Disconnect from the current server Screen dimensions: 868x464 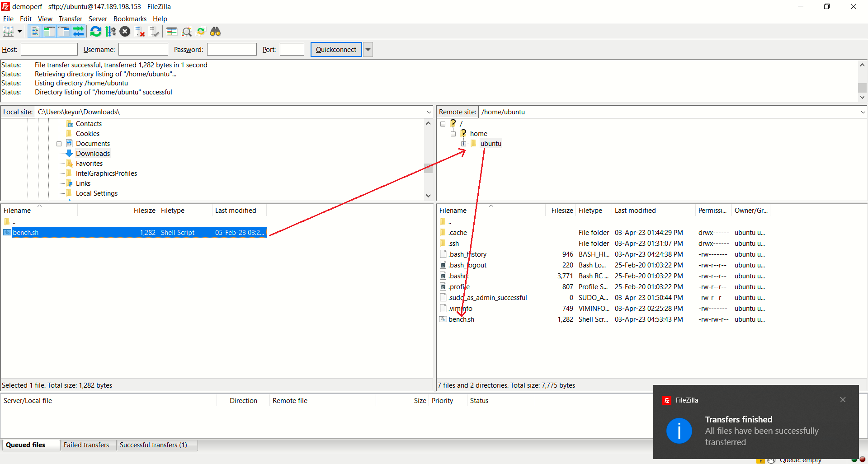(140, 32)
